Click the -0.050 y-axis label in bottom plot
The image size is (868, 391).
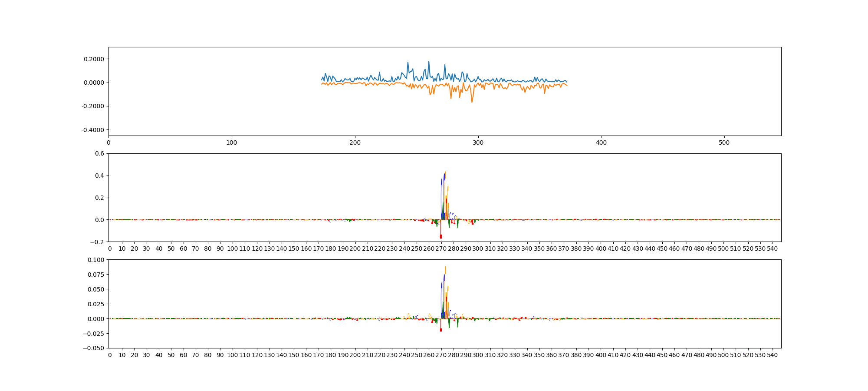pyautogui.click(x=94, y=348)
